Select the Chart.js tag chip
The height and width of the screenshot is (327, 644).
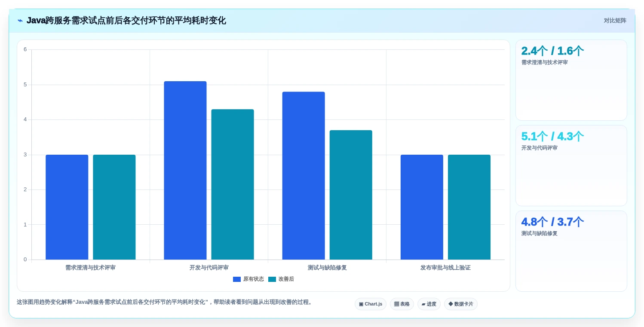371,304
